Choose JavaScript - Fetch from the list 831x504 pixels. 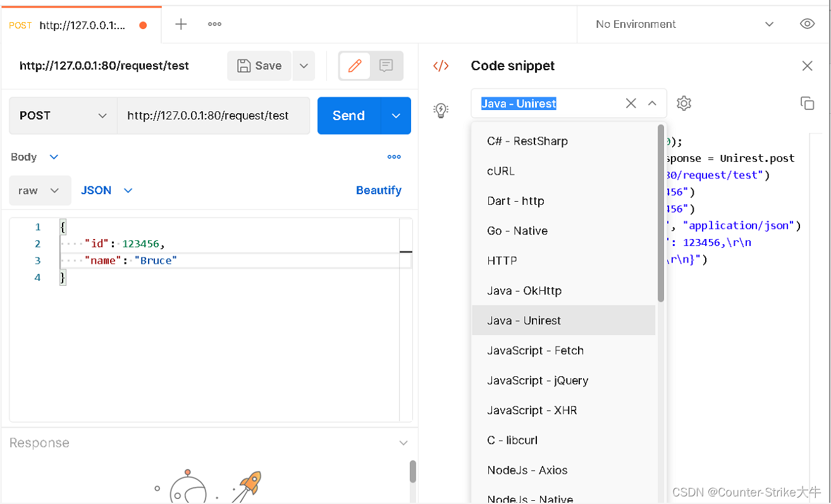[563, 350]
